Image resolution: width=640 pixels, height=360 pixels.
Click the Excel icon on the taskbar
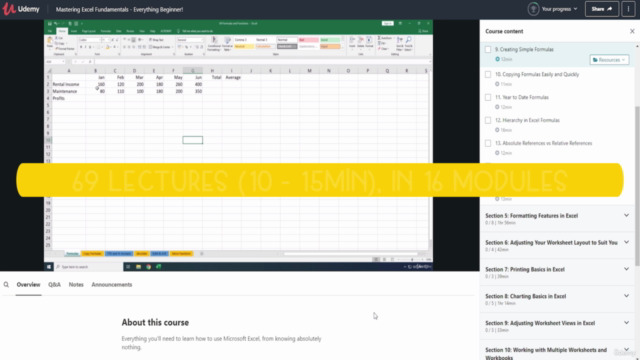click(158, 267)
